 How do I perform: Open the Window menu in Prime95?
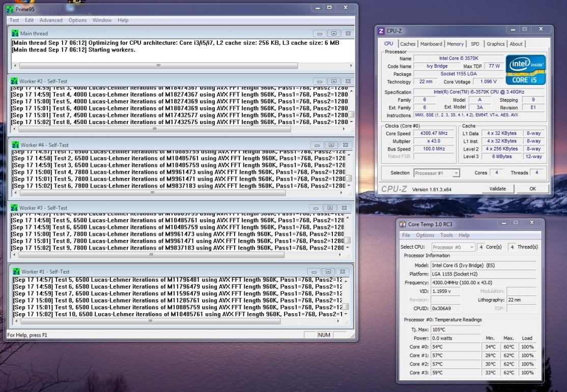point(102,20)
